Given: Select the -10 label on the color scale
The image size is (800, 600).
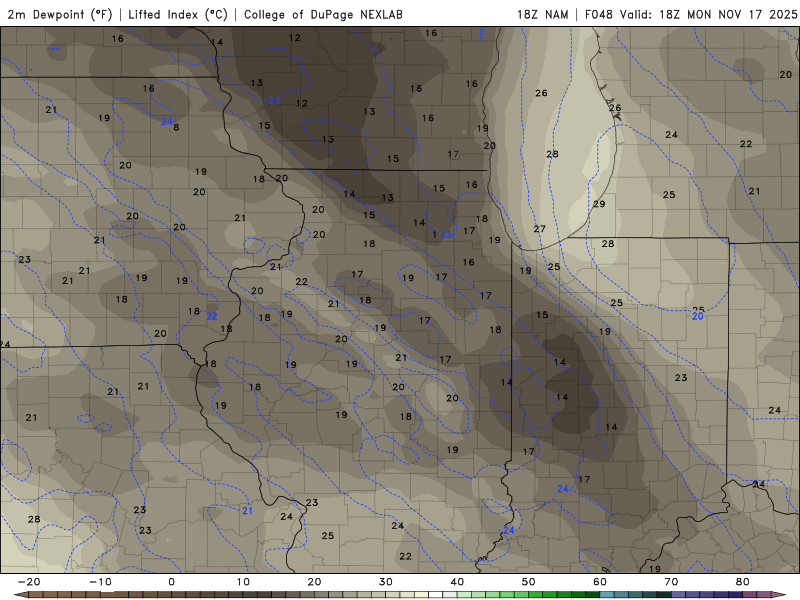Looking at the screenshot, I should (x=100, y=582).
